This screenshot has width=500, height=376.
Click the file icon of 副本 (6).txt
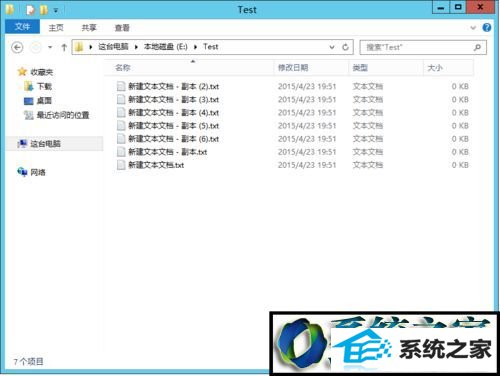(121, 139)
